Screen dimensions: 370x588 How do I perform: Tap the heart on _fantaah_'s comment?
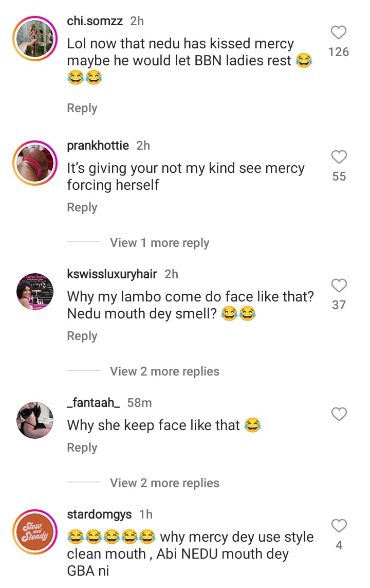coord(339,414)
